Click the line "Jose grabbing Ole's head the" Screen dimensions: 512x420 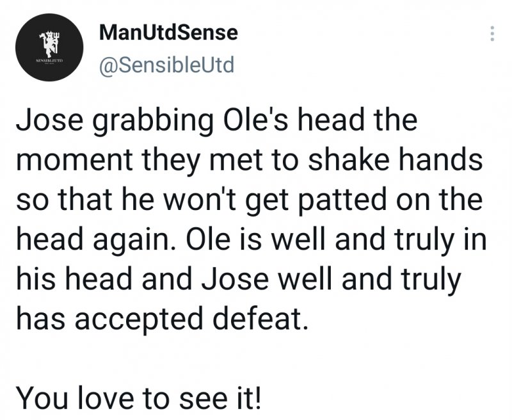[x=206, y=122]
